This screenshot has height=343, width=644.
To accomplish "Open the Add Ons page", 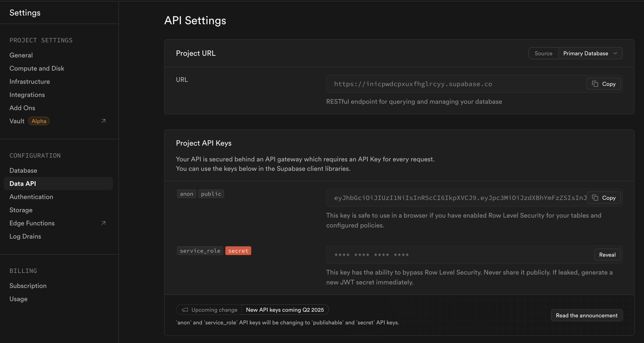I will point(22,108).
